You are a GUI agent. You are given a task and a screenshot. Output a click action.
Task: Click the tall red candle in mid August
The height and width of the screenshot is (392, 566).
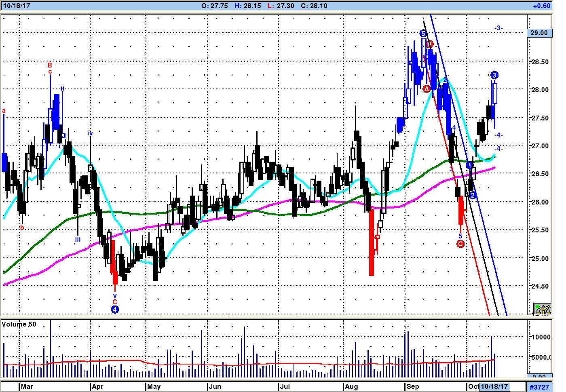point(372,242)
